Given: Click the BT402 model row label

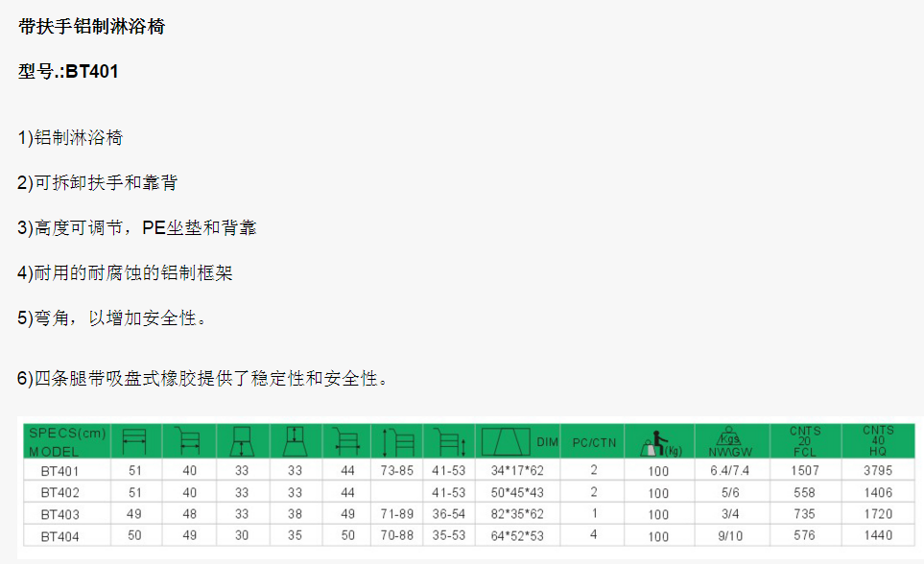Looking at the screenshot, I should [x=59, y=492].
